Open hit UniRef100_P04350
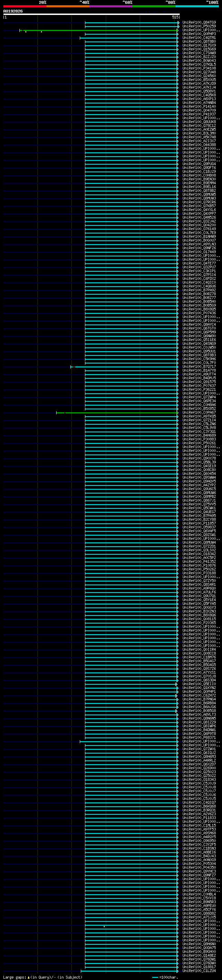This screenshot has height=980, width=222. 199,867
